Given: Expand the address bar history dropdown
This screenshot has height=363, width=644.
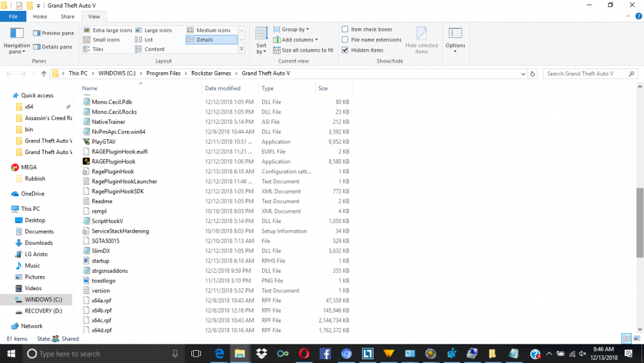Looking at the screenshot, I should click(523, 74).
